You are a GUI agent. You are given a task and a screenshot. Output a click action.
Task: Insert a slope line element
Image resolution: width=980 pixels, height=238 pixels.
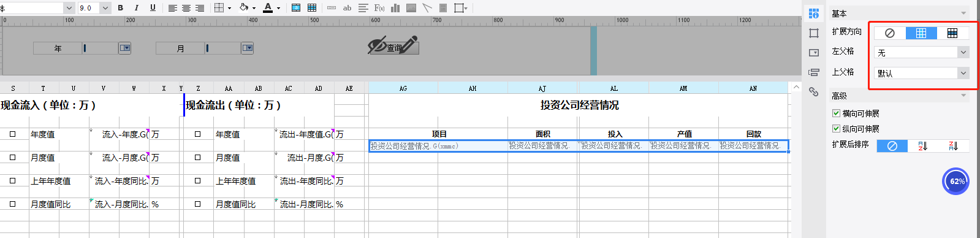tap(427, 8)
